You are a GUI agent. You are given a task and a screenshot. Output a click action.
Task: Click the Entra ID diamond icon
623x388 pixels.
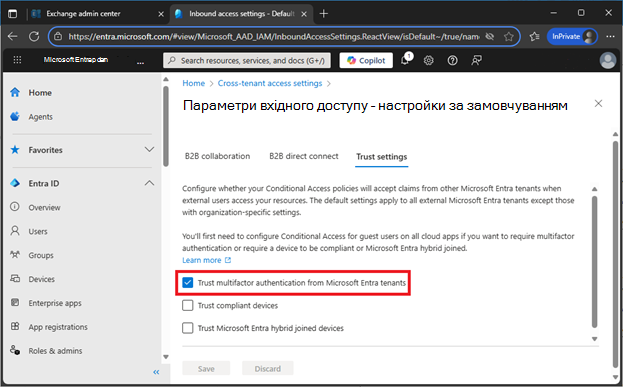(15, 183)
